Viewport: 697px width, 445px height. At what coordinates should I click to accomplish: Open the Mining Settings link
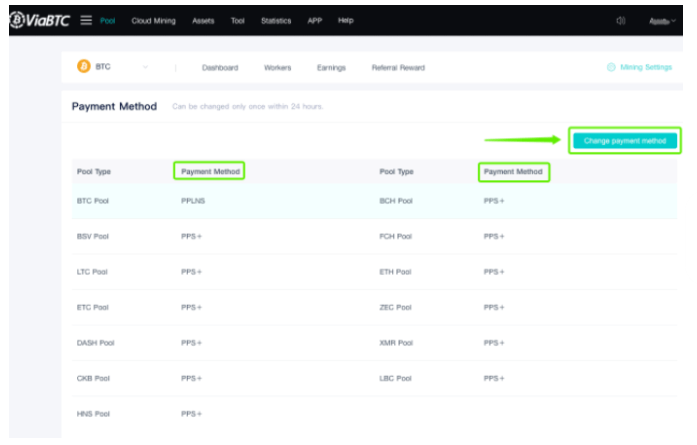tap(645, 67)
